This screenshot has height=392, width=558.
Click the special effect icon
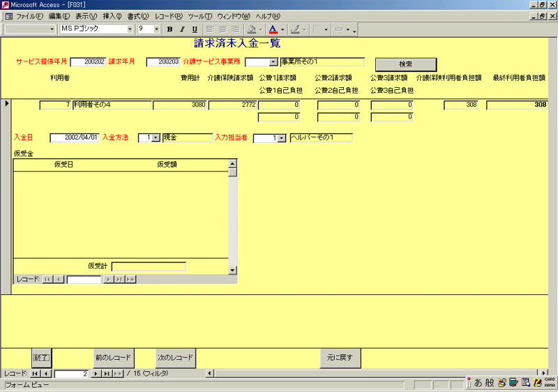[x=339, y=29]
